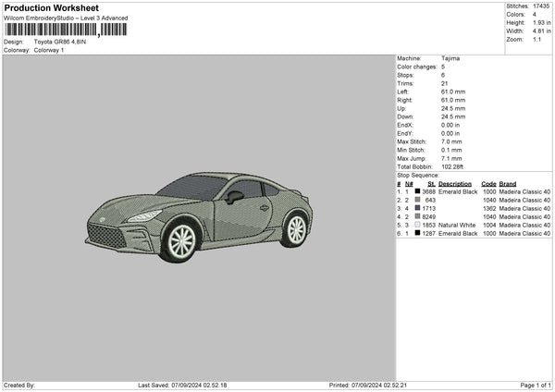Click the swatch for stop 4 (8249)
Image resolution: width=555 pixels, height=392 pixels.
[418, 216]
